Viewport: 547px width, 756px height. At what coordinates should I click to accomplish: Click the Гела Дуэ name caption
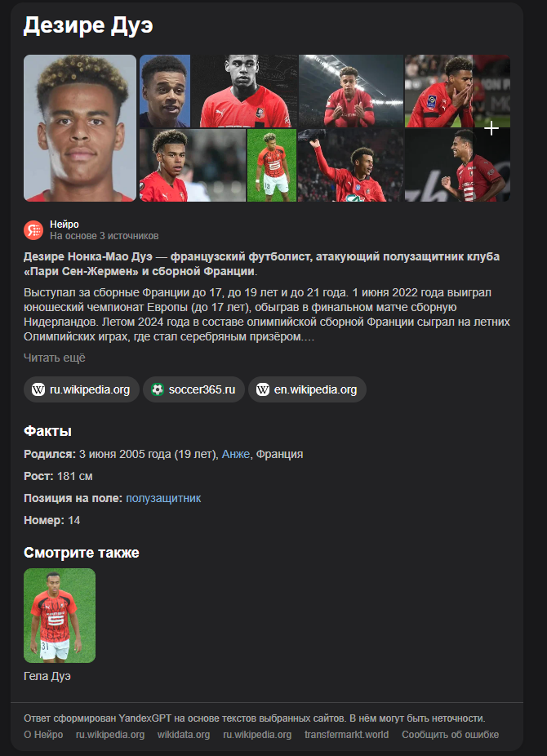coord(47,677)
